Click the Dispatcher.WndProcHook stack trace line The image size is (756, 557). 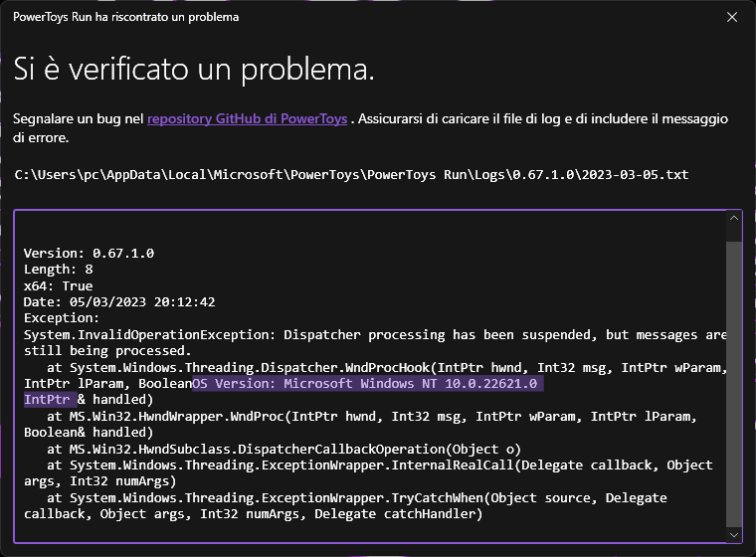[x=387, y=367]
